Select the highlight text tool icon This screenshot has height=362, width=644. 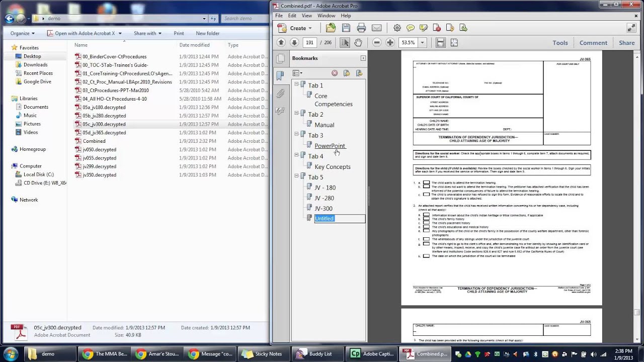tap(424, 28)
